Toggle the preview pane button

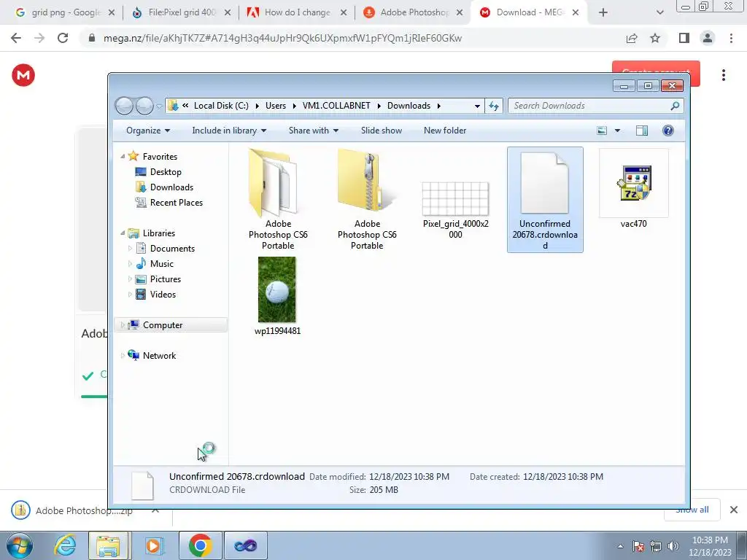click(642, 131)
